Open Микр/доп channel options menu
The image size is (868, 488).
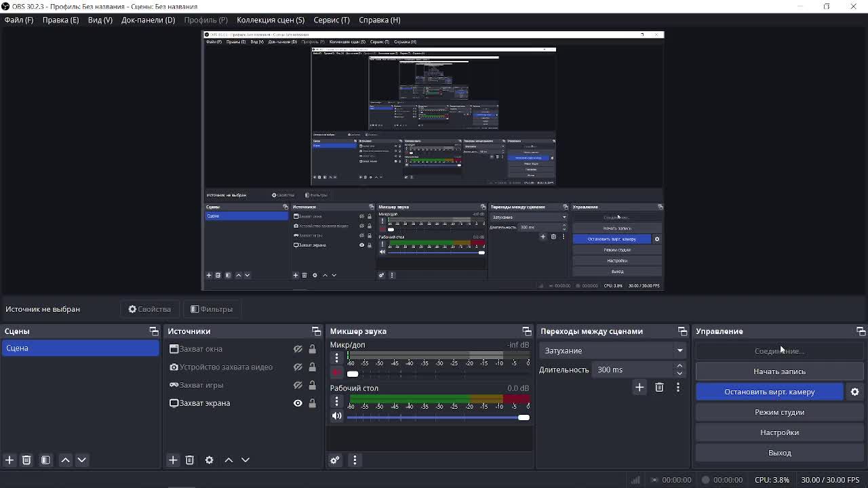336,358
